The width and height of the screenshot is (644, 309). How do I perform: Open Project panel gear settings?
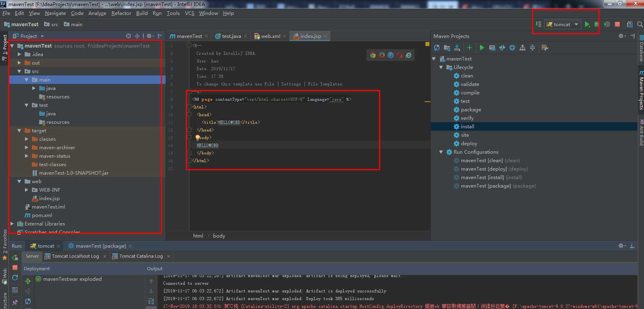click(149, 36)
